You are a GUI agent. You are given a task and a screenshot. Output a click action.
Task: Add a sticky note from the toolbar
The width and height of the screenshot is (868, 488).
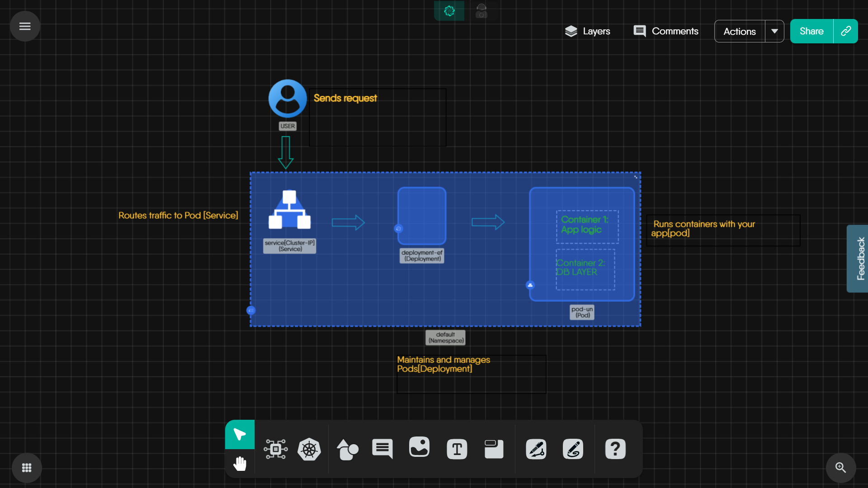tap(494, 449)
